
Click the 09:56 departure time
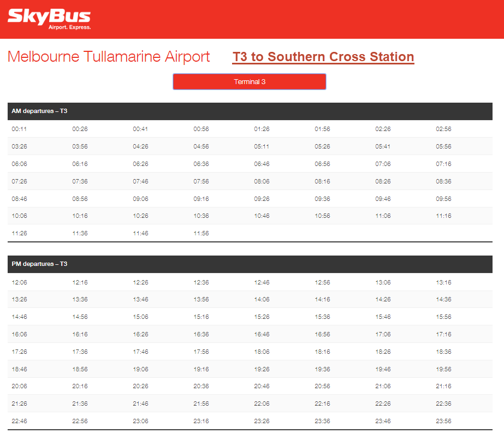pos(443,199)
